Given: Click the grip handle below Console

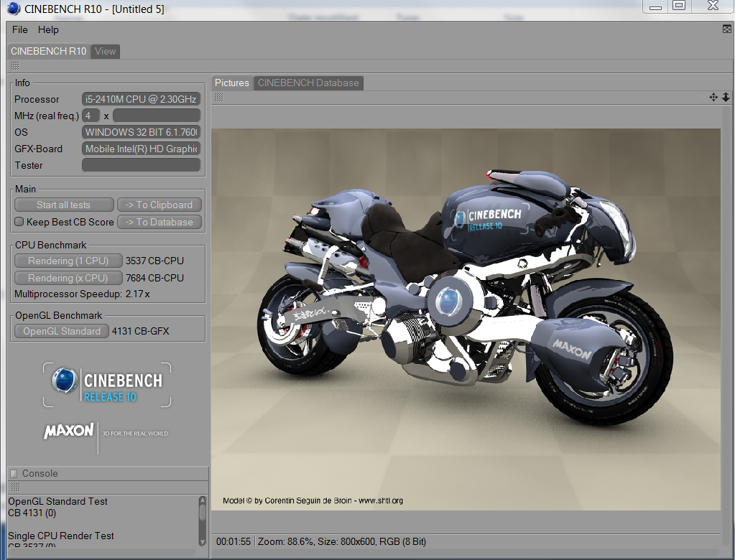Looking at the screenshot, I should point(15,487).
